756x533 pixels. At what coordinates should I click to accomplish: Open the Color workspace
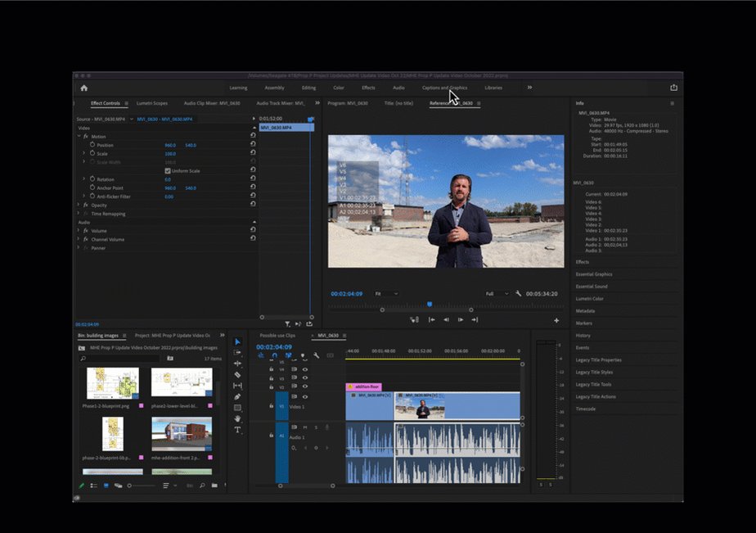point(339,88)
